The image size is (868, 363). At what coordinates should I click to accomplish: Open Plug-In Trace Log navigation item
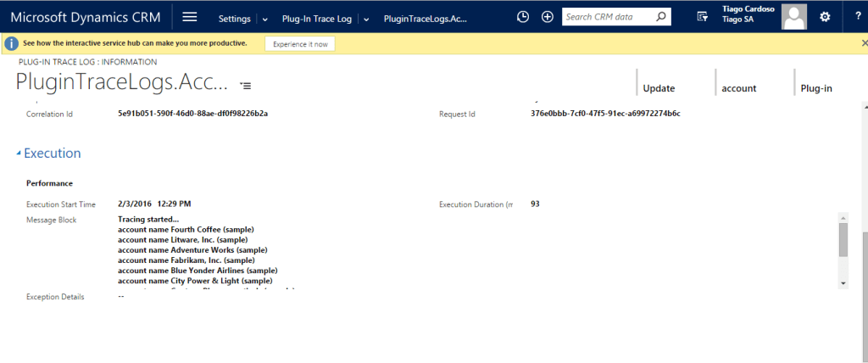317,19
